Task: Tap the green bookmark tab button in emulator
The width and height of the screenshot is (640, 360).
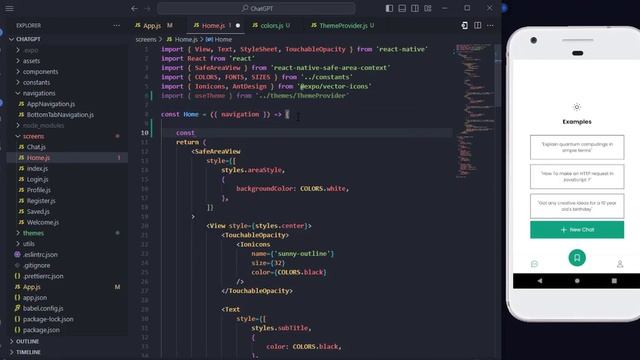Action: pyautogui.click(x=577, y=258)
